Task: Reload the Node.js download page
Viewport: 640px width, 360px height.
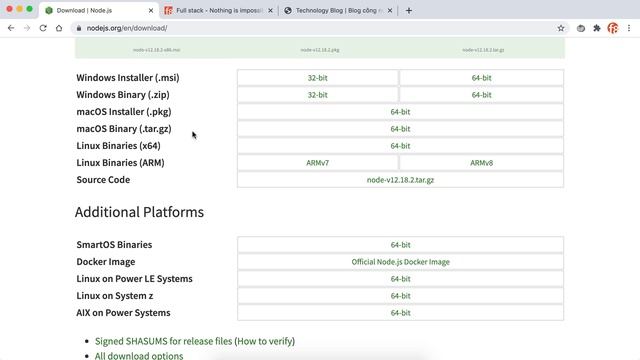Action: 43,28
